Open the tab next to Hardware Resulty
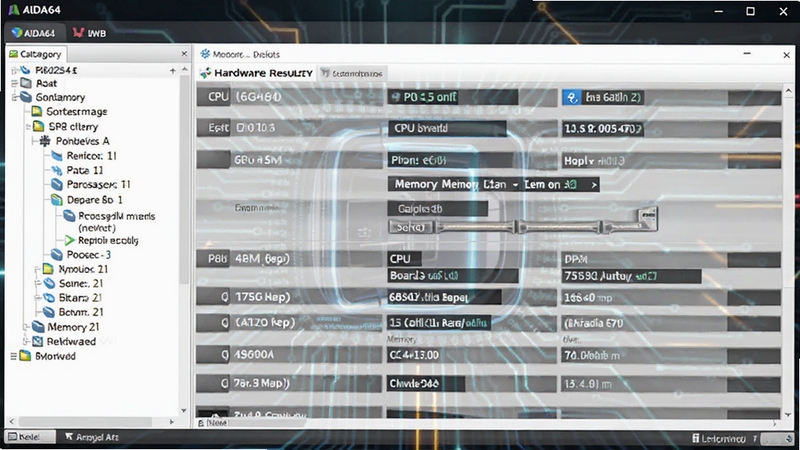The height and width of the screenshot is (450, 800). click(352, 73)
